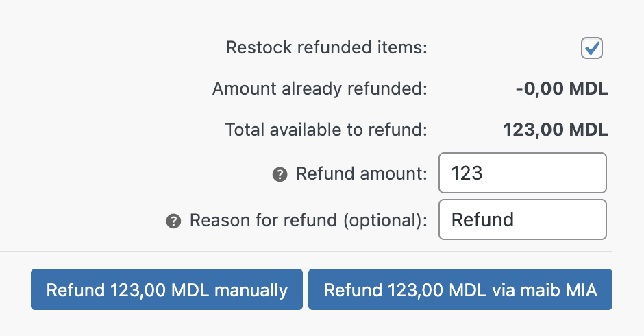Click the Restock refunded items label
This screenshot has height=336, width=644.
coord(326,49)
